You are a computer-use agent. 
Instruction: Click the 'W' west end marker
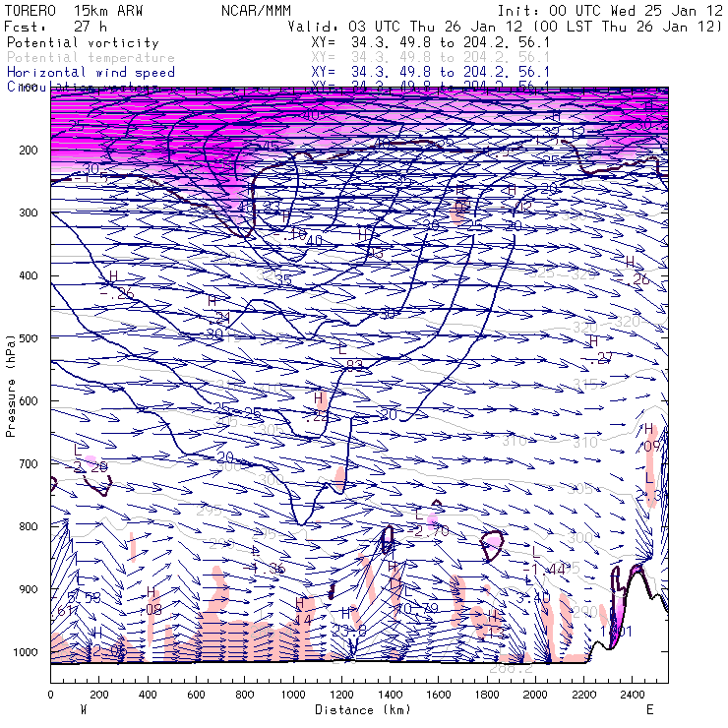pyautogui.click(x=84, y=710)
